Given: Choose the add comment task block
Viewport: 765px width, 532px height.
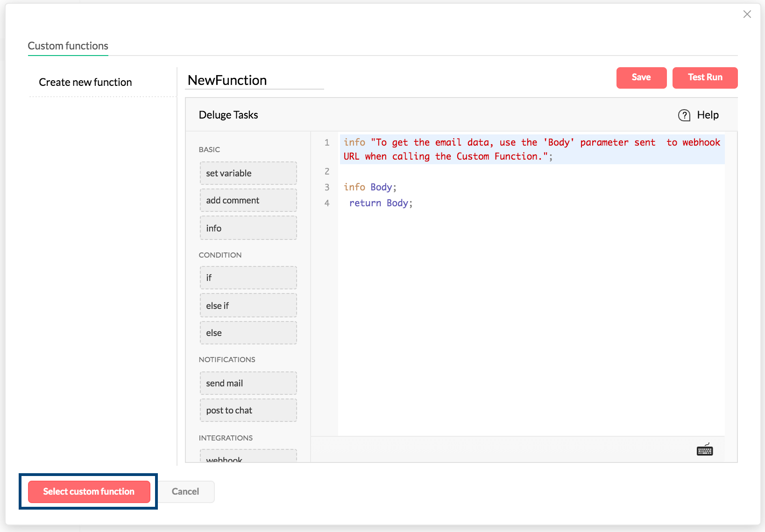Looking at the screenshot, I should (248, 200).
